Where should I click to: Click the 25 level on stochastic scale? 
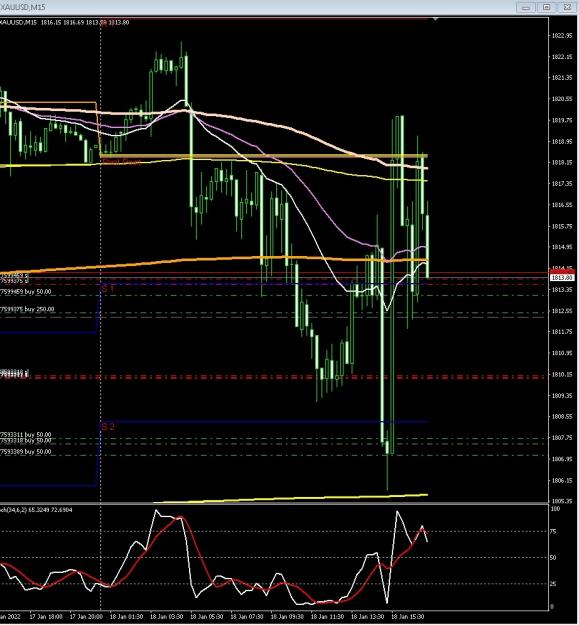[x=553, y=584]
